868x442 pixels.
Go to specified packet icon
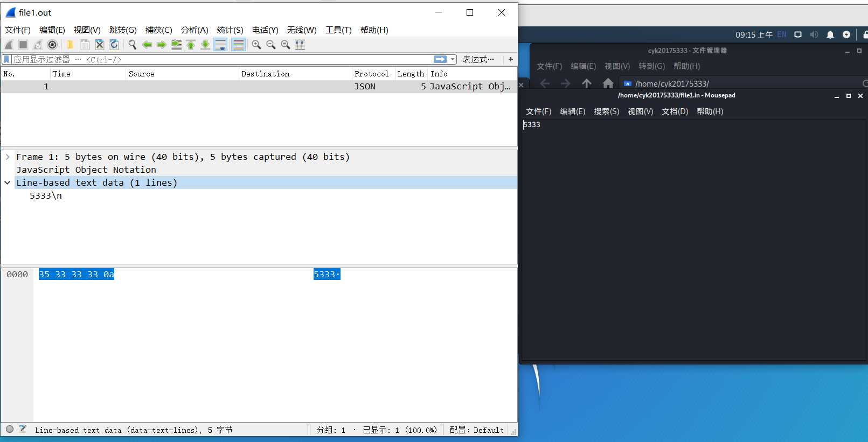tap(176, 45)
